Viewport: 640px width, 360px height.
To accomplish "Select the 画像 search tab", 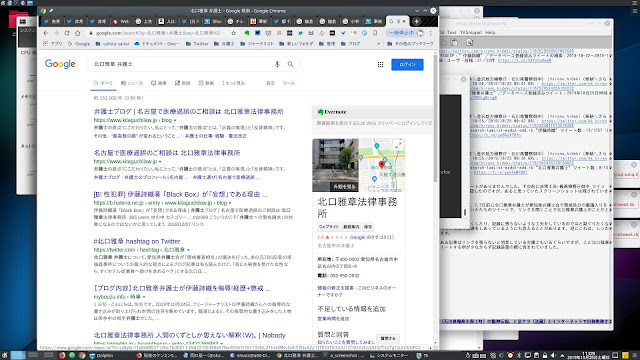I will coord(159,83).
